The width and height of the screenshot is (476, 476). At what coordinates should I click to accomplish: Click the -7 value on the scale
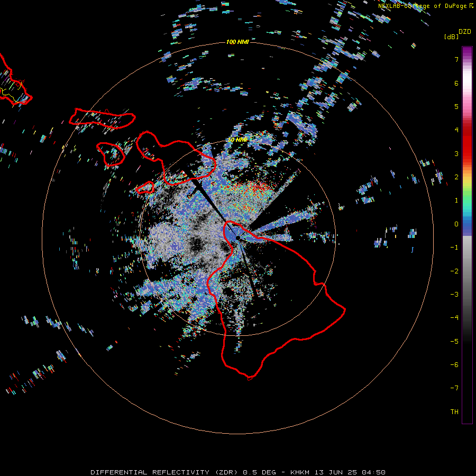454,388
